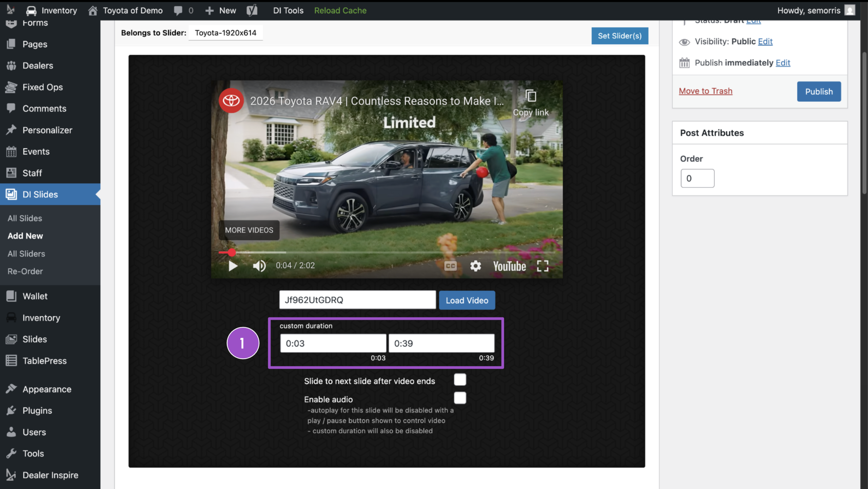Click the Load Video button

click(x=467, y=300)
